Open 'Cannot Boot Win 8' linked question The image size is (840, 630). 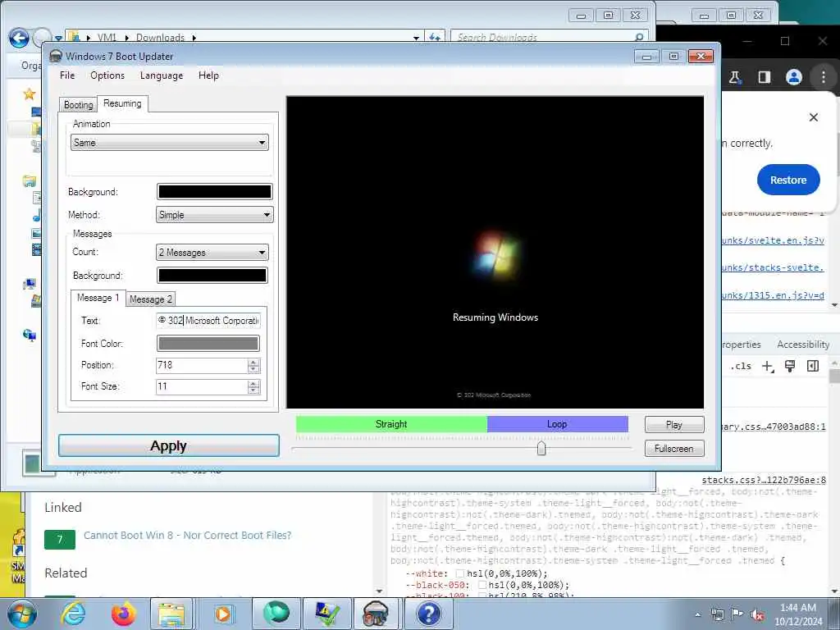pyautogui.click(x=188, y=535)
